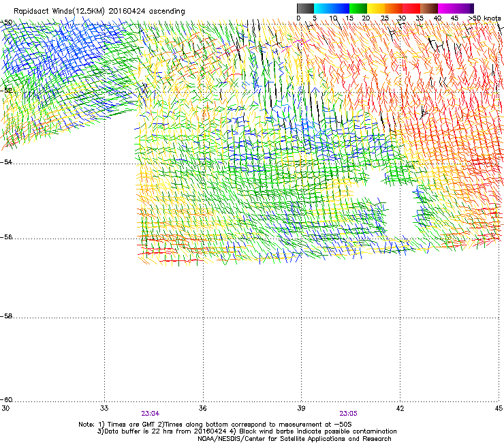
Task: Click the latitude label -52
Action: tap(6, 91)
